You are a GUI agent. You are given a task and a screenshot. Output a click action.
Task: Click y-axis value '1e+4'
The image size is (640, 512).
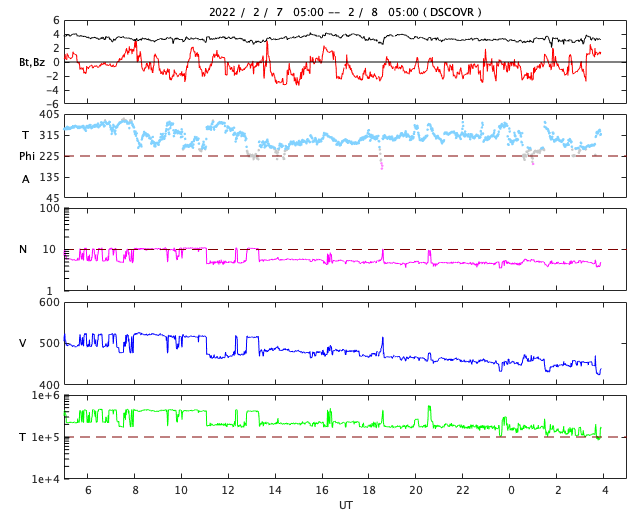[x=46, y=479]
